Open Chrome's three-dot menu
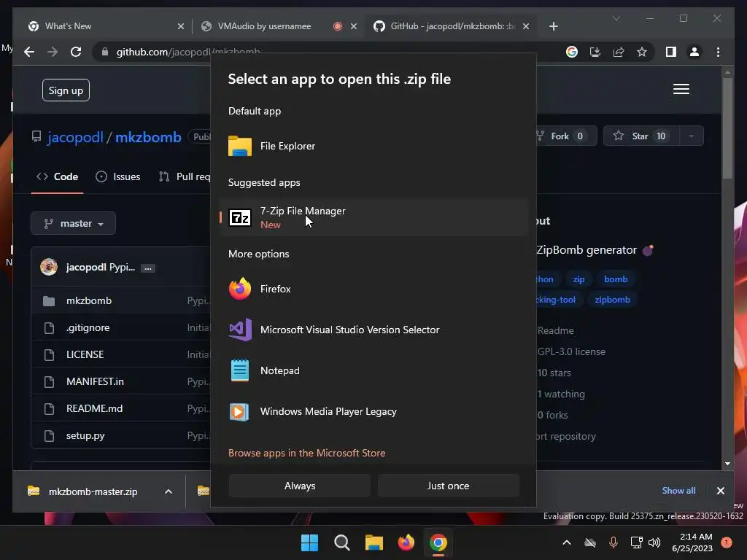 tap(718, 52)
